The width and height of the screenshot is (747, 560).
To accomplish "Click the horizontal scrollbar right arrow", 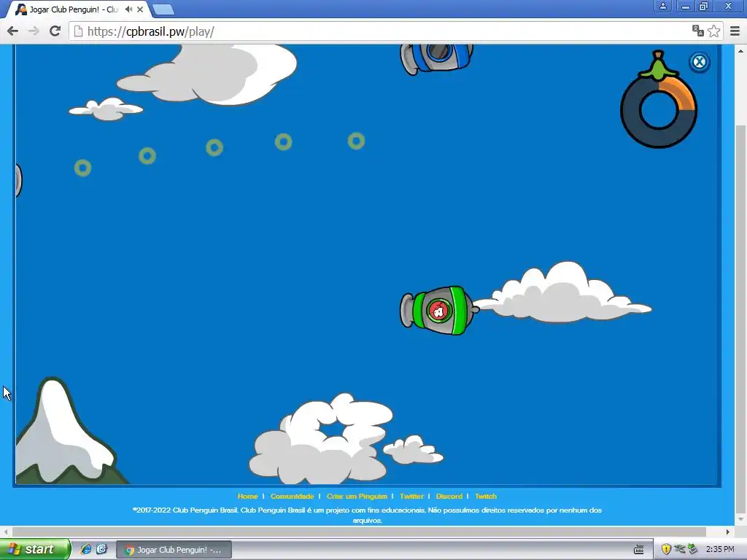I will coord(727,532).
